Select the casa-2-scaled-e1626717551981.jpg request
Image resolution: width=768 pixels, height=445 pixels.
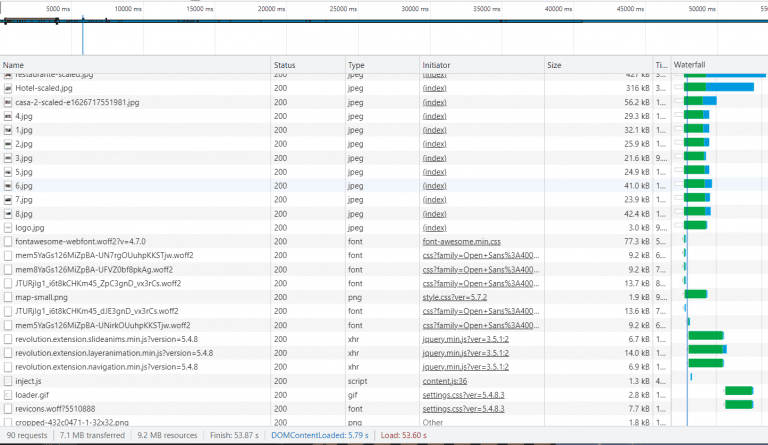(x=77, y=102)
